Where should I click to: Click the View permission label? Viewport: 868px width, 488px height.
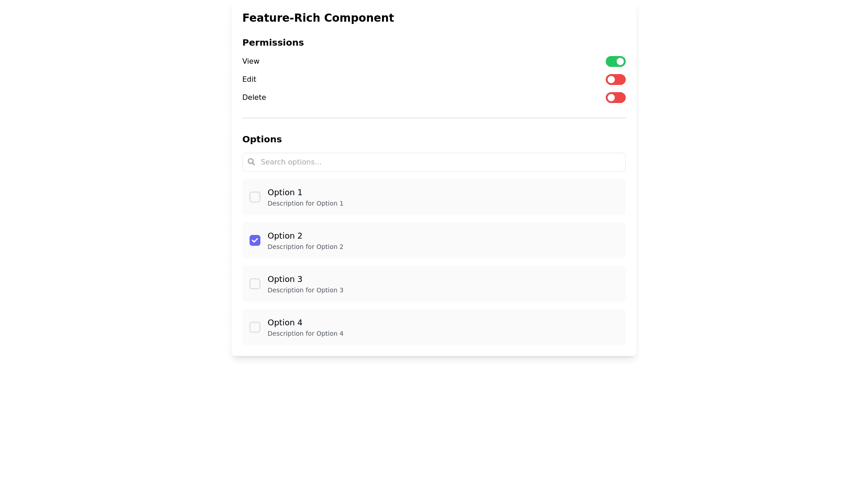pyautogui.click(x=251, y=61)
